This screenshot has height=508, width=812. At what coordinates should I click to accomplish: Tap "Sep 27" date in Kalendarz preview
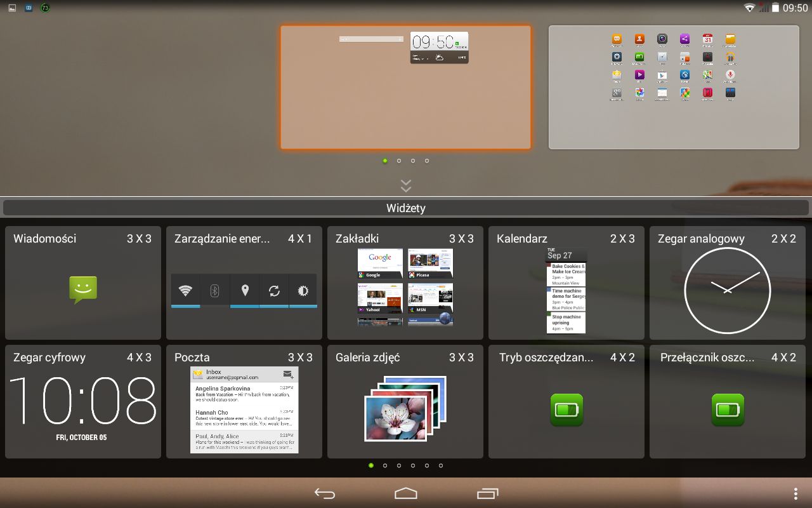point(560,255)
